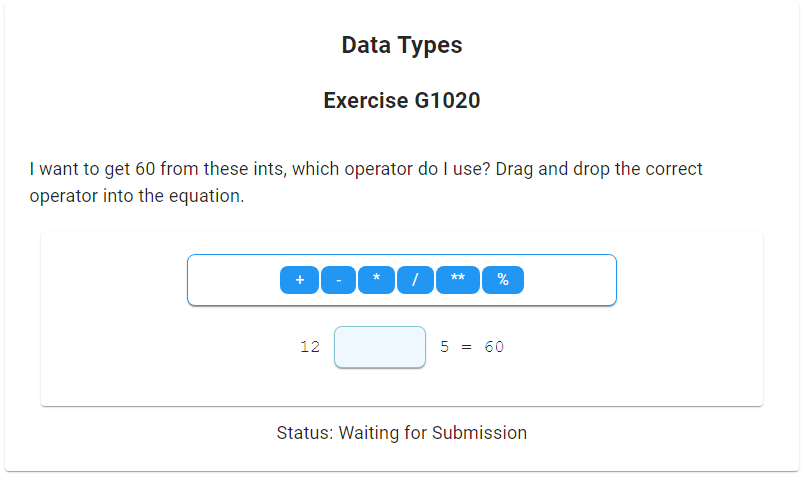
Task: Click empty tray space right of modulo chip
Action: (x=568, y=280)
